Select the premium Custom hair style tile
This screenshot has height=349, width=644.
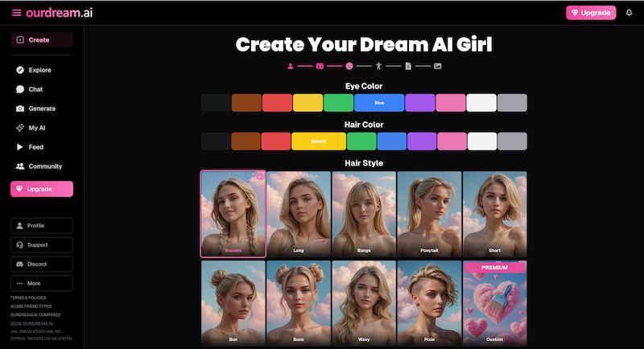coord(494,303)
